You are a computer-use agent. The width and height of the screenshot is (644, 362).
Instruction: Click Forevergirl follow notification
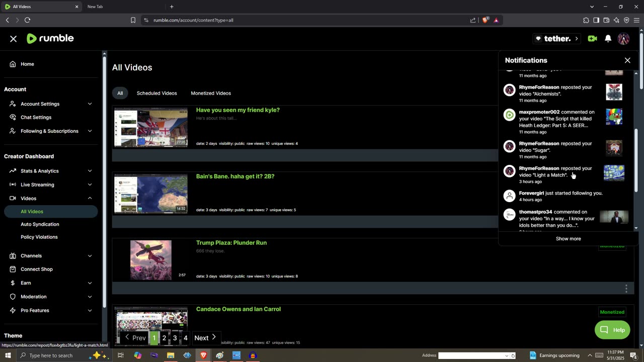tap(566, 196)
